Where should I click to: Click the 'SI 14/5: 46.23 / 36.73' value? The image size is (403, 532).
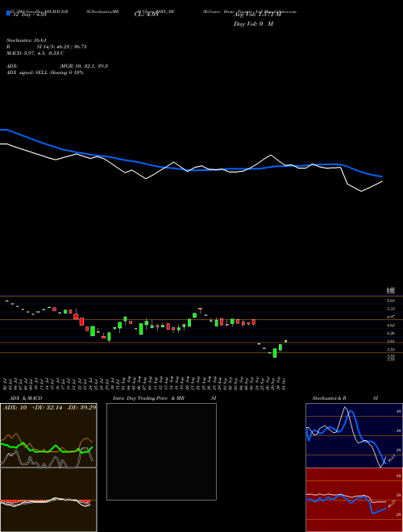[x=62, y=47]
